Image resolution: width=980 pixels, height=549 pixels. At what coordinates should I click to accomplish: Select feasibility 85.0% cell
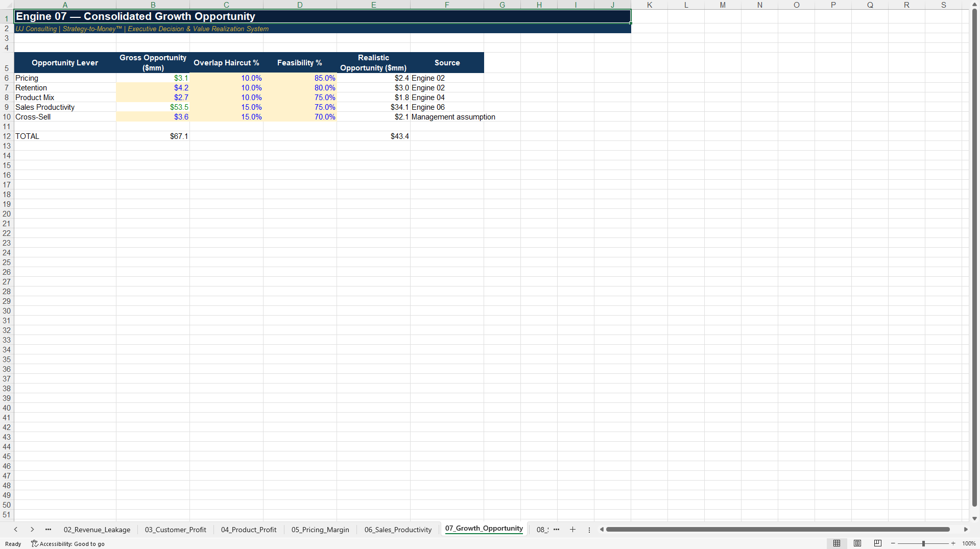pyautogui.click(x=300, y=78)
